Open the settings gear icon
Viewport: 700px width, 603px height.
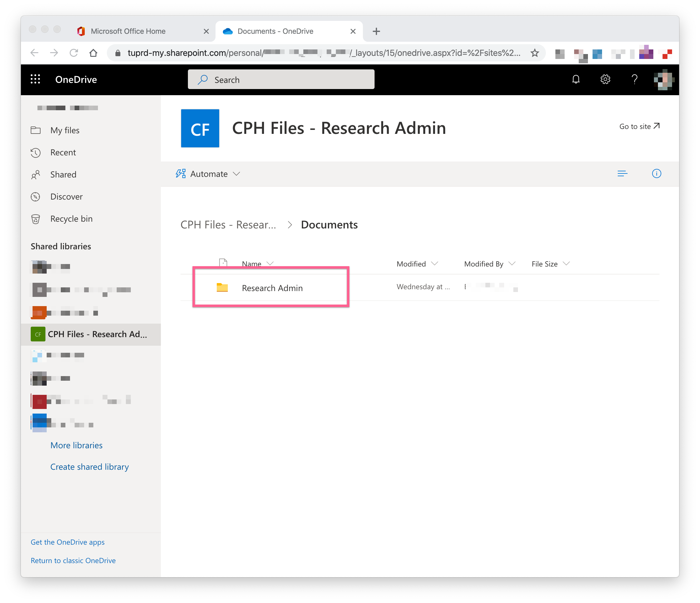click(605, 80)
